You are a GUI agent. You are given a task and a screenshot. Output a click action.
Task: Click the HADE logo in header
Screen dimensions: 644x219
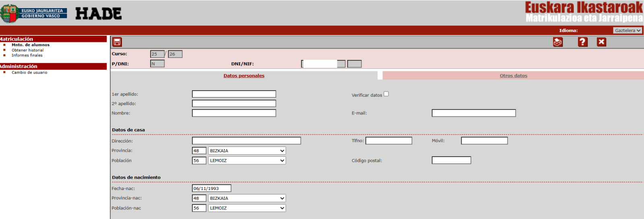[98, 14]
